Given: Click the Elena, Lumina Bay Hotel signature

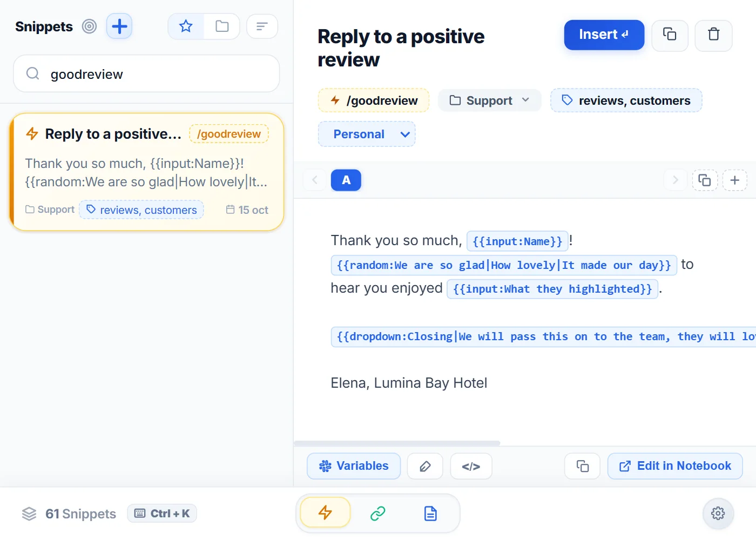Looking at the screenshot, I should point(409,383).
